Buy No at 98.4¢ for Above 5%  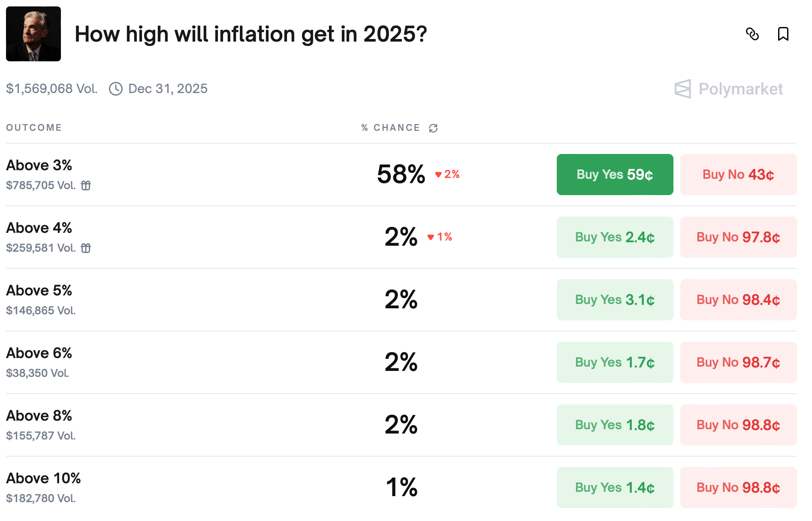(x=738, y=300)
